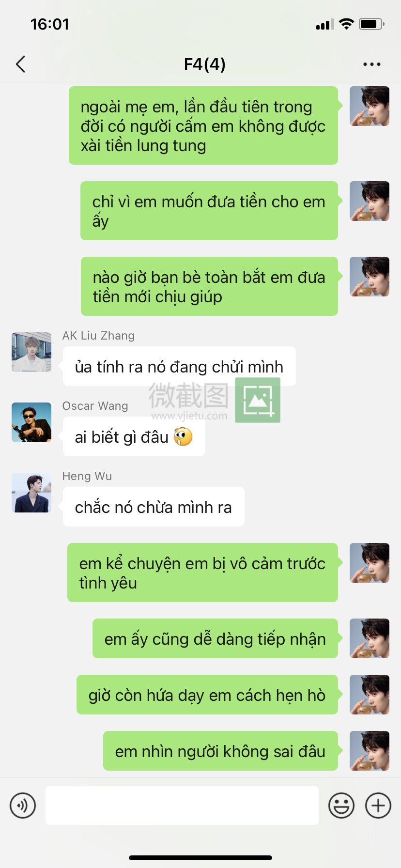This screenshot has width=401, height=868.
Task: Tap message 'ủa tính ra nó đang chửi mình'
Action: point(179,367)
